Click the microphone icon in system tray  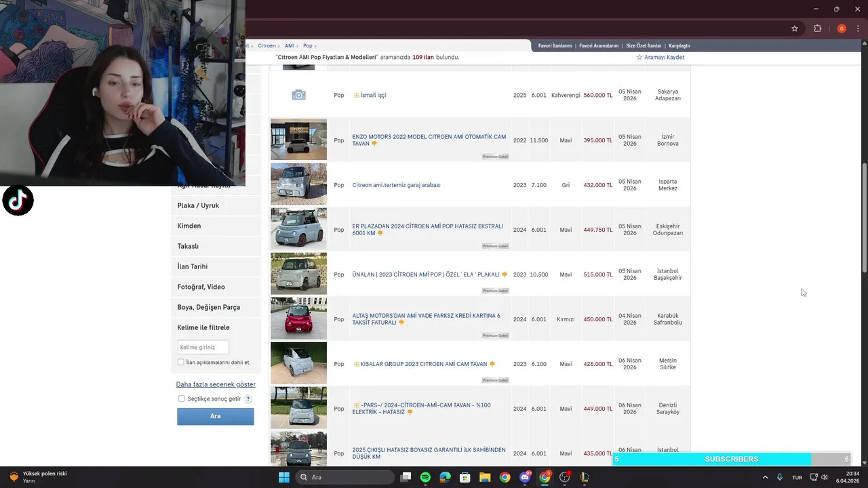click(x=780, y=477)
